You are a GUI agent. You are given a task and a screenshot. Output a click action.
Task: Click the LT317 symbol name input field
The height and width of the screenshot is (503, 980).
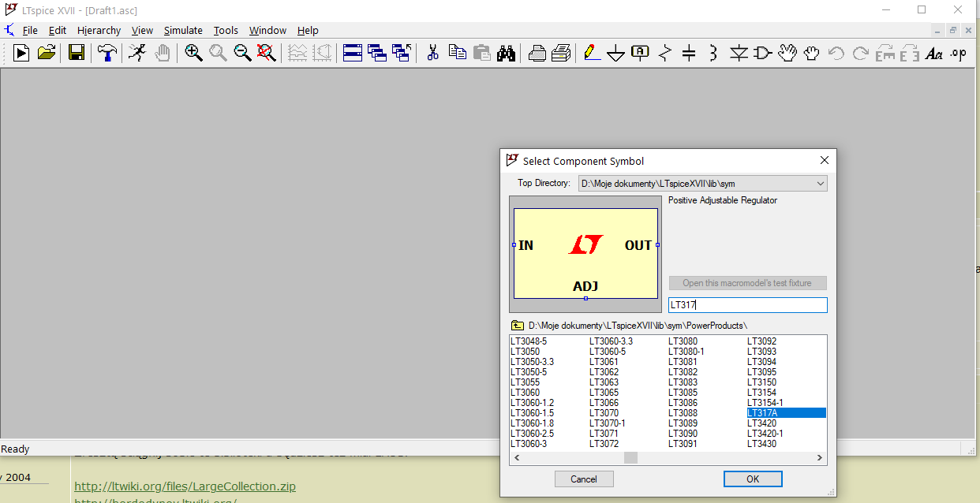click(748, 305)
